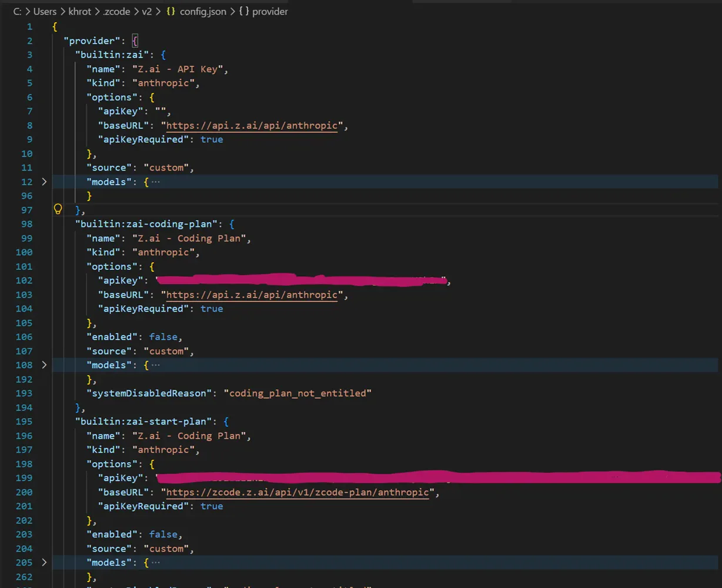722x588 pixels.
Task: Open the config.json breadcrumb segment
Action: click(196, 11)
